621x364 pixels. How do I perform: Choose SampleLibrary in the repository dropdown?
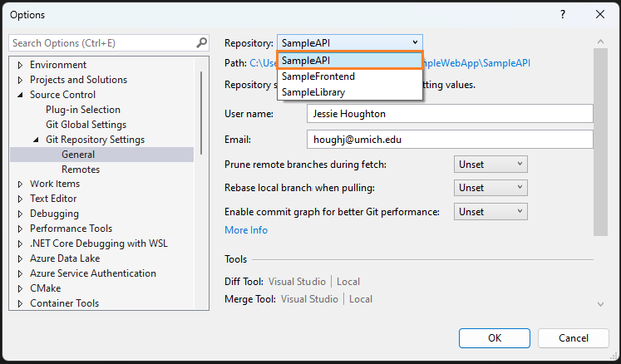click(x=313, y=92)
